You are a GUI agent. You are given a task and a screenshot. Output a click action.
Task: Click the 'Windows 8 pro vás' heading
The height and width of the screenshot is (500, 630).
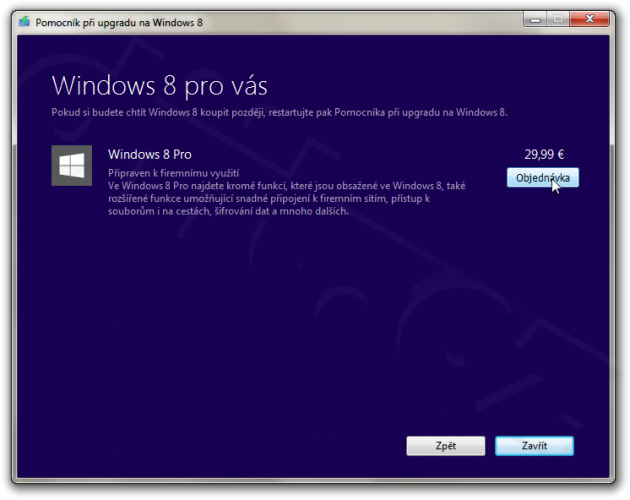[x=160, y=86]
